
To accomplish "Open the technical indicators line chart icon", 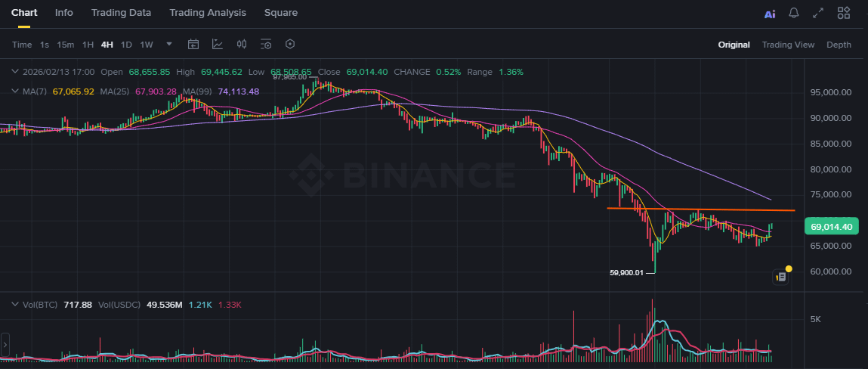I will (x=218, y=45).
